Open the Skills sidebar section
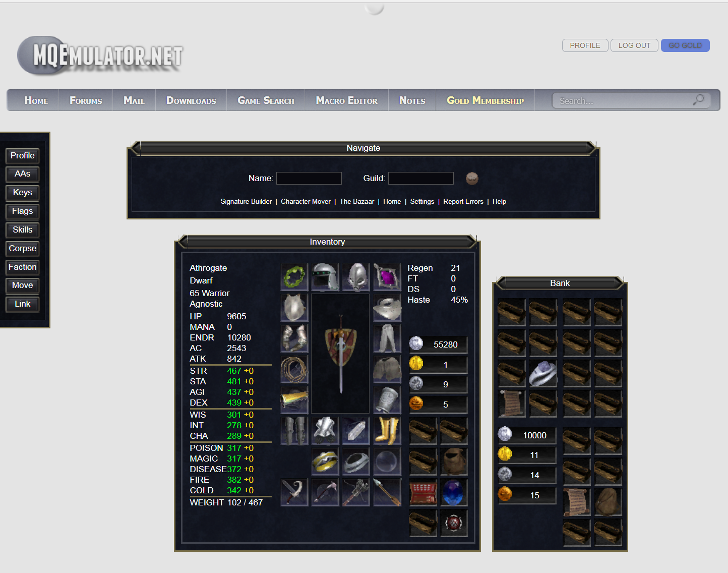Image resolution: width=728 pixels, height=573 pixels. click(x=23, y=230)
